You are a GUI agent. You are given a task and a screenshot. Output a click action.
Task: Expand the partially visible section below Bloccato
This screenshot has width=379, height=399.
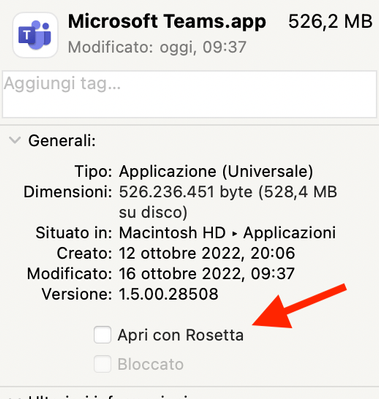coord(15,397)
